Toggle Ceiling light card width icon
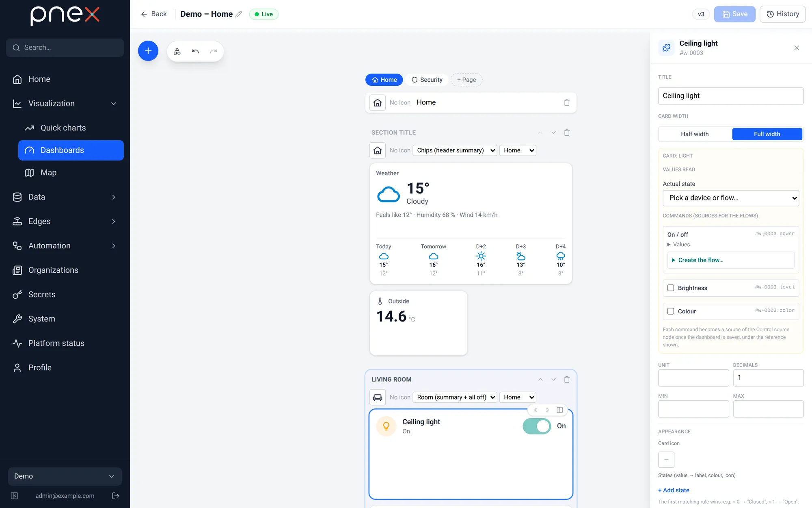 click(559, 410)
